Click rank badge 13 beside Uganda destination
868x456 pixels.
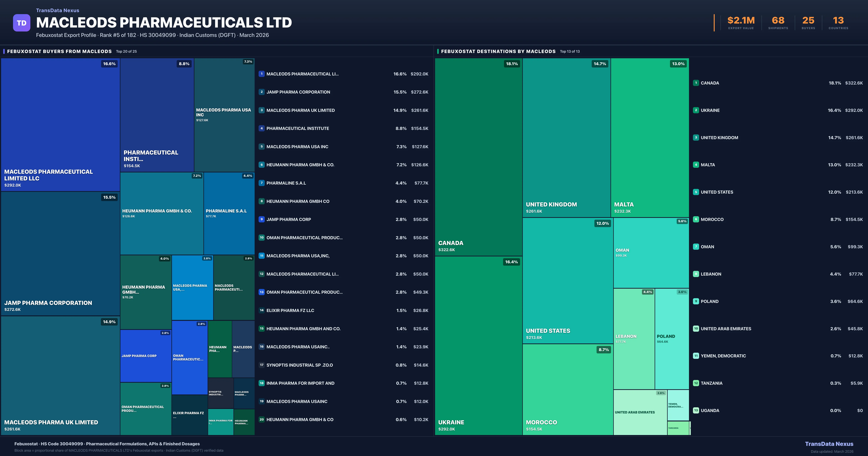pyautogui.click(x=696, y=410)
